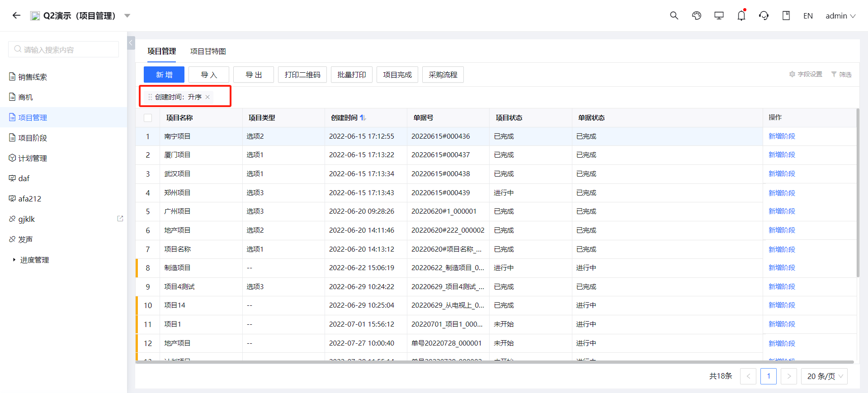
Task: Open the notification bell icon
Action: tap(741, 15)
